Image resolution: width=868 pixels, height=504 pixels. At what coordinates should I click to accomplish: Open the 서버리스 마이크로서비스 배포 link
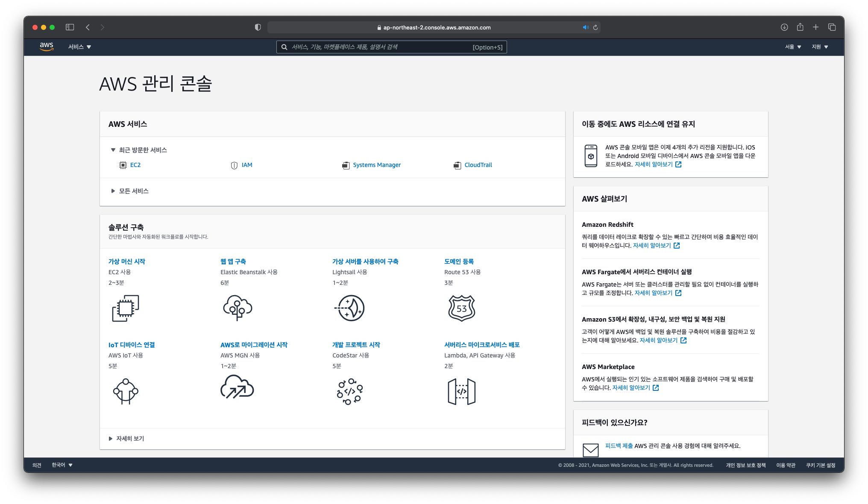[482, 345]
